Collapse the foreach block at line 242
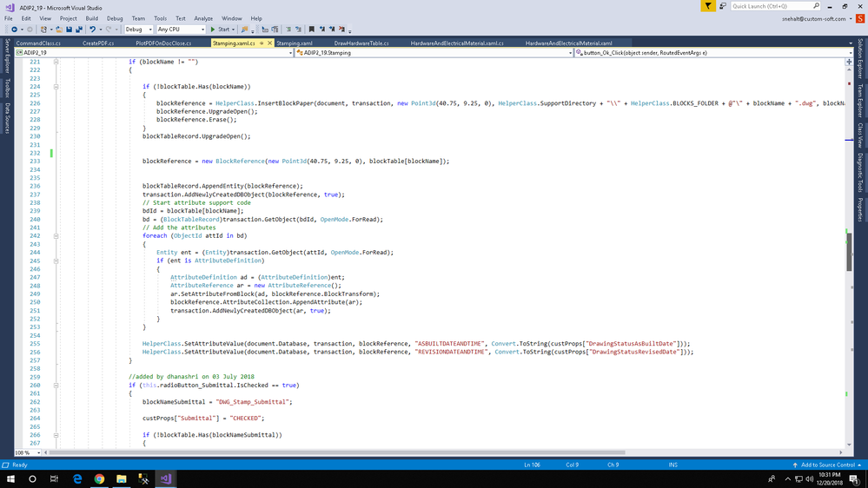 (x=56, y=236)
